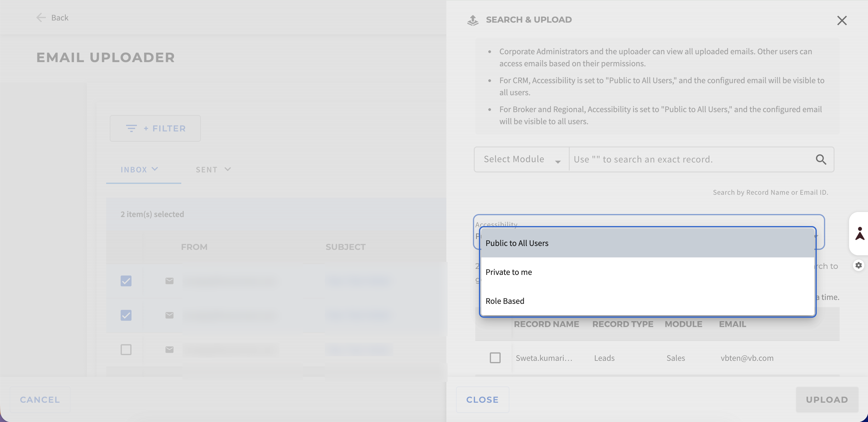Check the third unselected email checkbox
The height and width of the screenshot is (422, 868).
(126, 350)
